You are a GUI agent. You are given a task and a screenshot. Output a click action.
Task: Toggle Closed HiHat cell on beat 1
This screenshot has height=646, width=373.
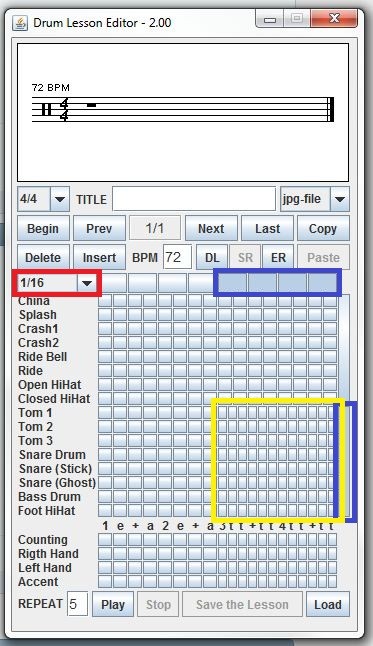pos(105,399)
